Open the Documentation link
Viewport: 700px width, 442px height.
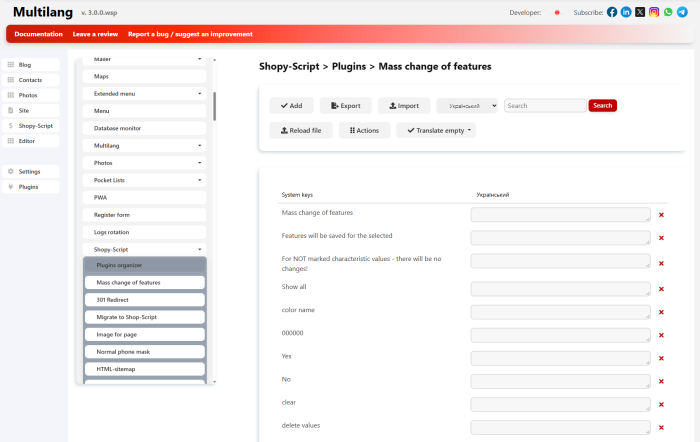38,34
